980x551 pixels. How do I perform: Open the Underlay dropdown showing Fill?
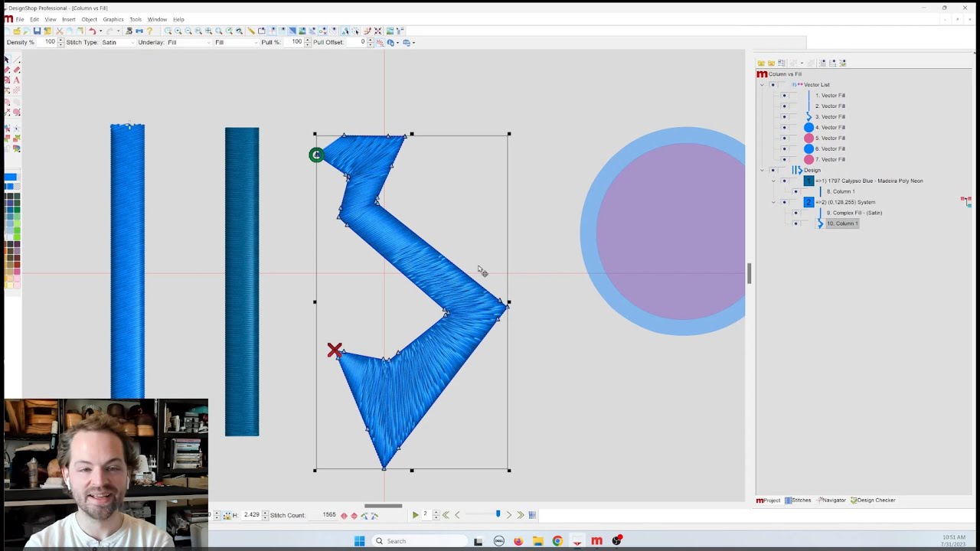click(x=188, y=42)
